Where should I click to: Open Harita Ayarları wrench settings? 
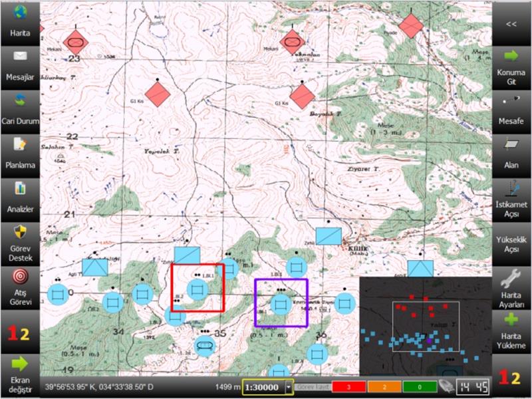point(511,285)
